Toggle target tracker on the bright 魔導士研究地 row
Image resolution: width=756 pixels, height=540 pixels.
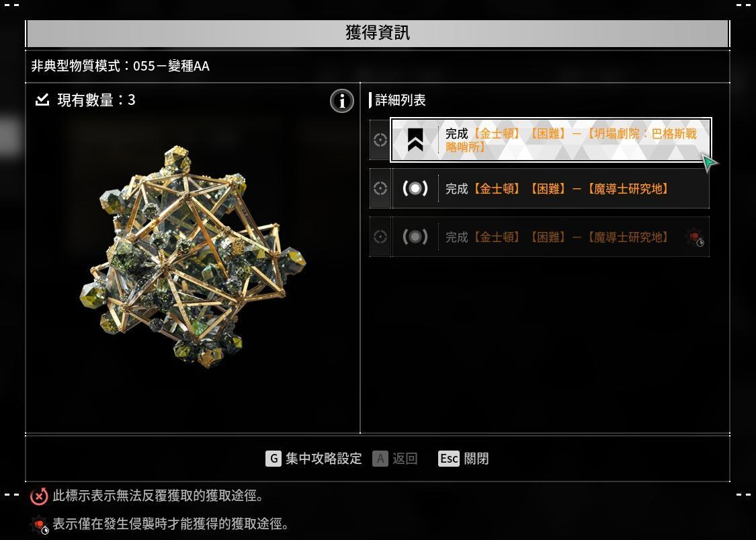click(x=380, y=188)
